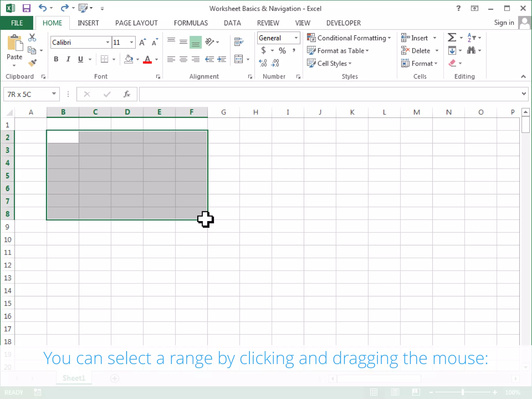532x399 pixels.
Task: Apply the red Font Color
Action: pyautogui.click(x=147, y=59)
